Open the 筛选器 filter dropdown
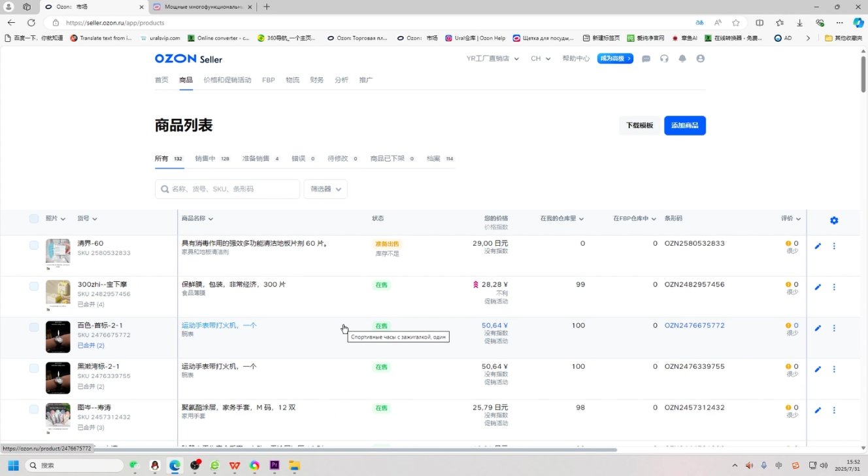 [x=325, y=188]
